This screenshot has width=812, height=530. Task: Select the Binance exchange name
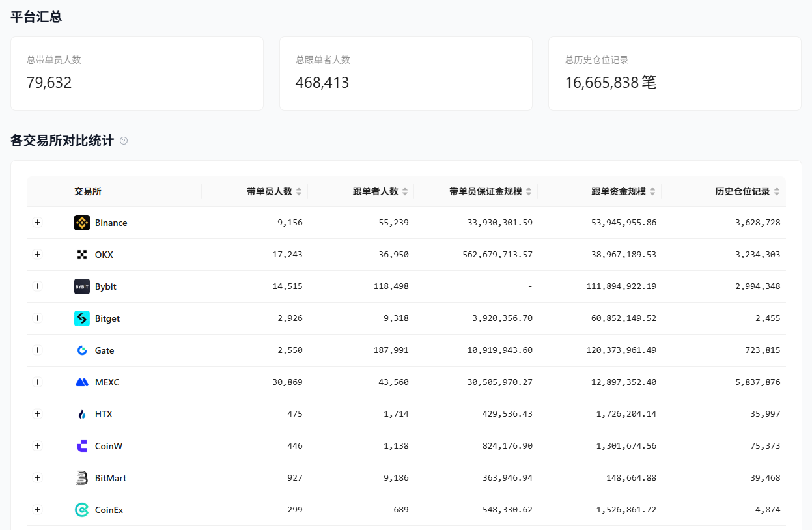111,223
